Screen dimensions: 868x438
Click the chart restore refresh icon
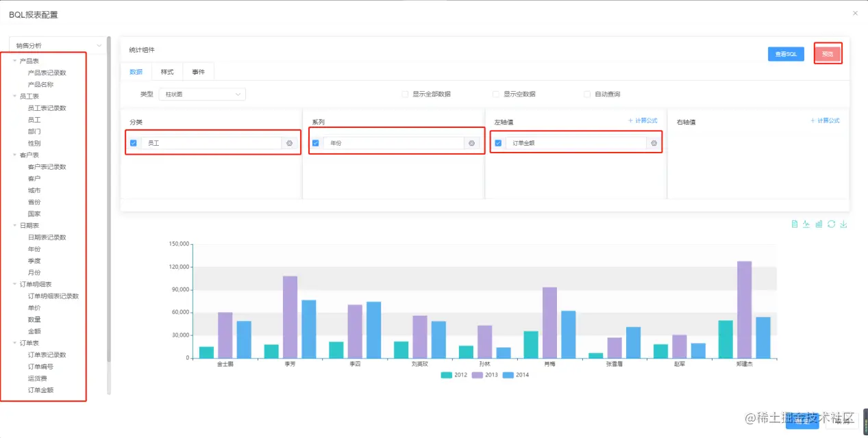click(x=831, y=224)
